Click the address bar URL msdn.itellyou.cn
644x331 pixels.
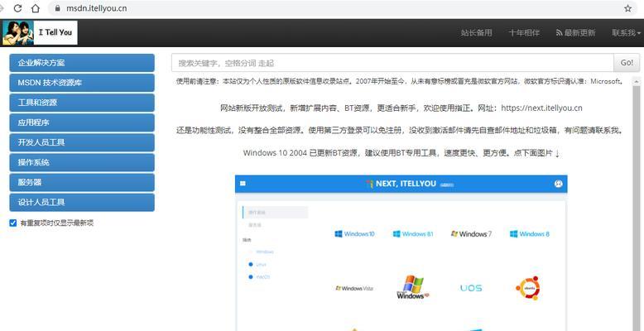(97, 8)
